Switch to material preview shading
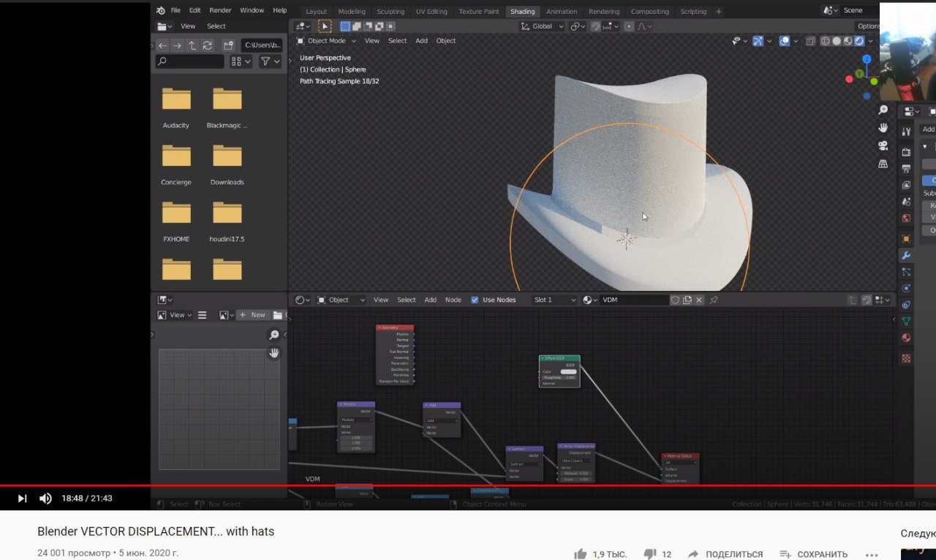The width and height of the screenshot is (936, 560). tap(848, 41)
